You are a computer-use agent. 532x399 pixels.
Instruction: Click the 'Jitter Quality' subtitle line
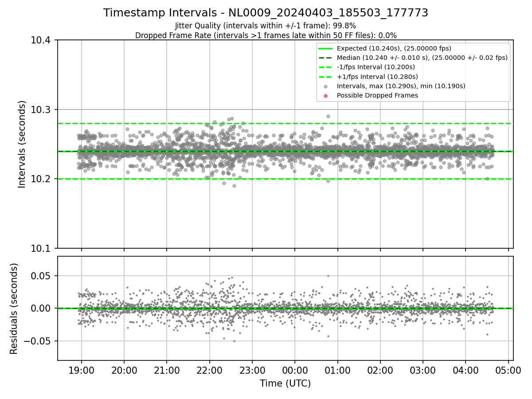point(266,26)
